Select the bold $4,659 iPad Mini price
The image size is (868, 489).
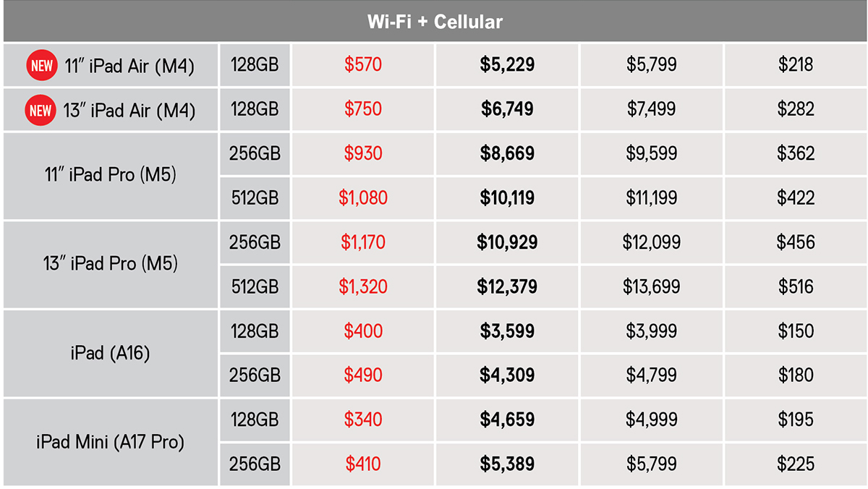507,420
